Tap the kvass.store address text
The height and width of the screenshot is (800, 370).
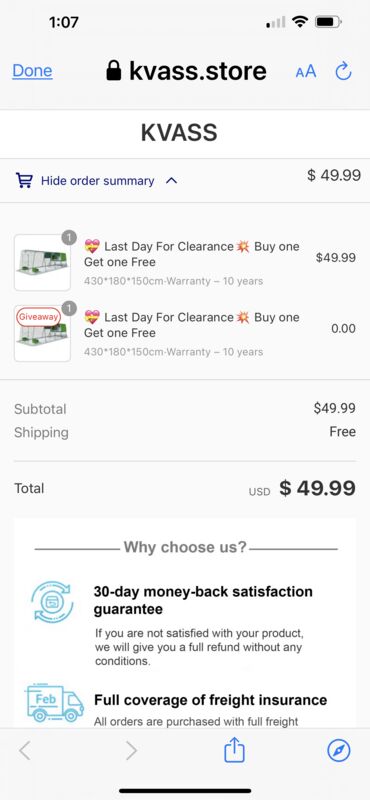tap(198, 71)
